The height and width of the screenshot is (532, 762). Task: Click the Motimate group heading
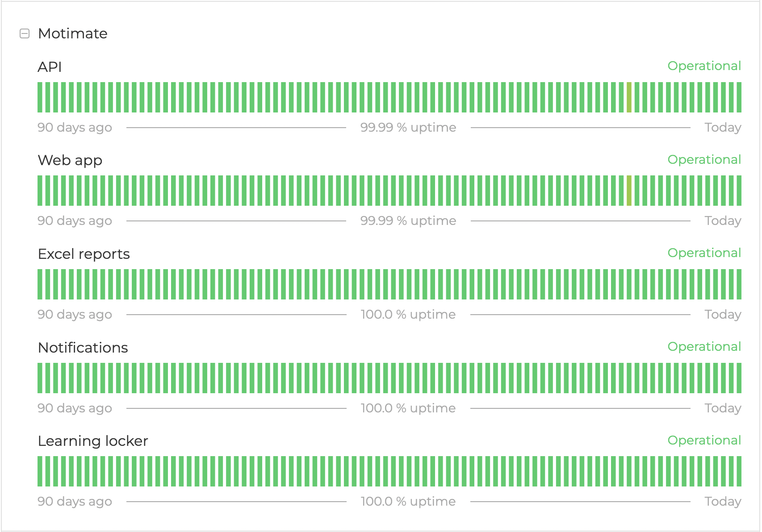point(73,33)
